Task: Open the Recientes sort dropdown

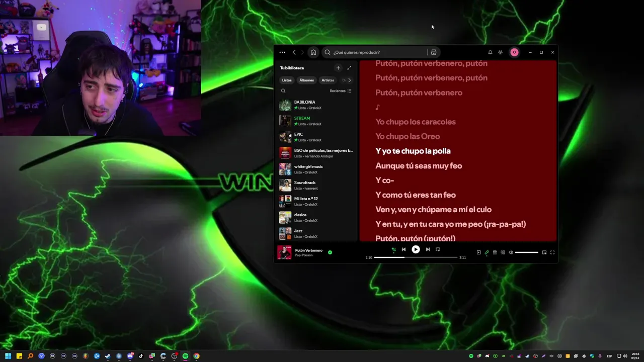Action: (341, 91)
